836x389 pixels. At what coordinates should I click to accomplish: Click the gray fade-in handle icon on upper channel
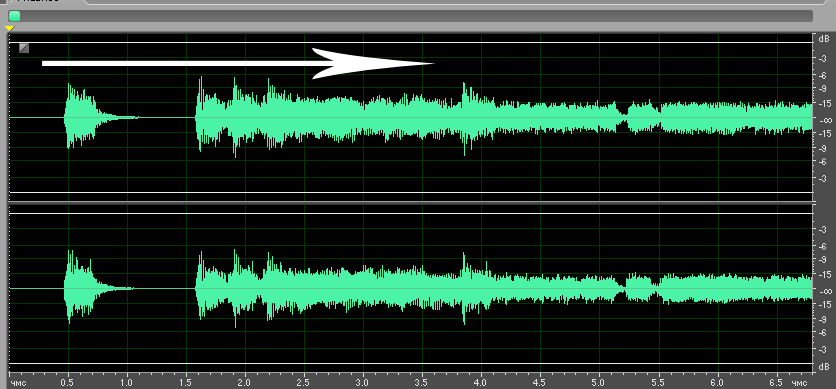coord(24,48)
